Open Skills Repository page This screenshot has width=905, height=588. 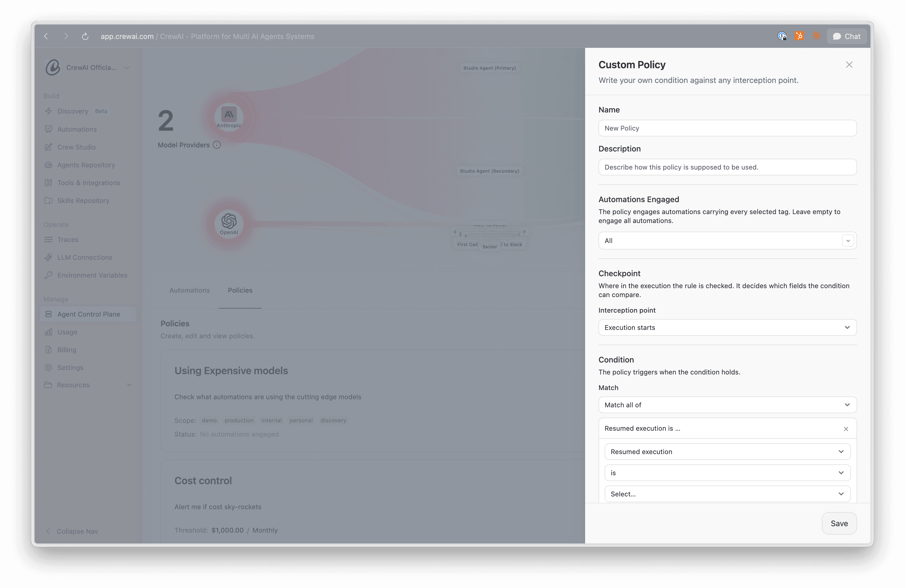pos(88,200)
